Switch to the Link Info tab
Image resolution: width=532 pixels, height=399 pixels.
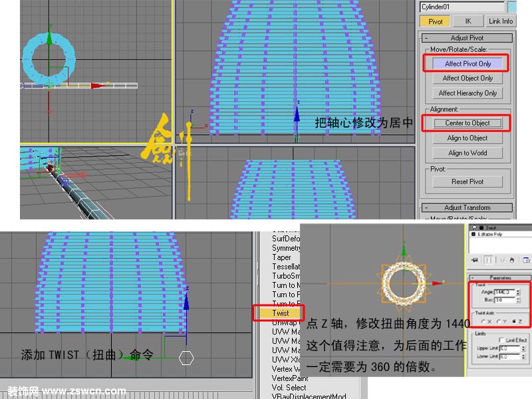point(501,21)
